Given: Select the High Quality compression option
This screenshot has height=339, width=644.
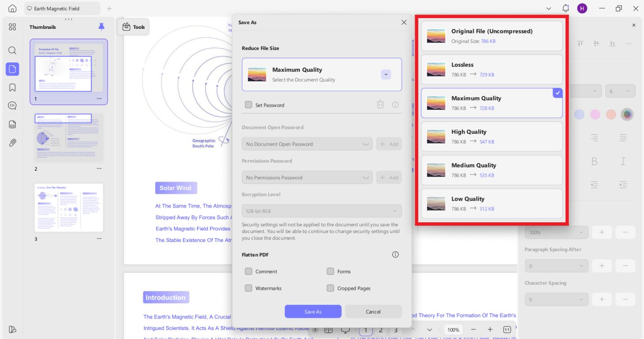Looking at the screenshot, I should 491,136.
